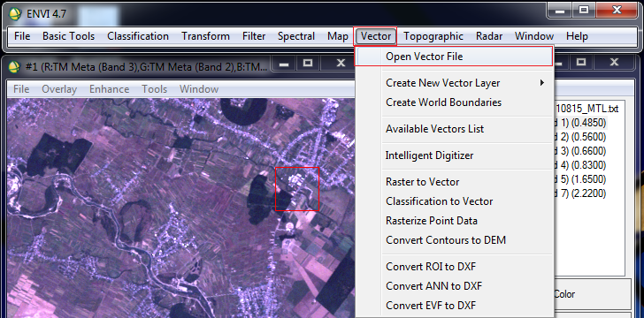Screen dimensions: 644x318
Task: Select band 4 (0.8300) in band list
Action: (579, 165)
